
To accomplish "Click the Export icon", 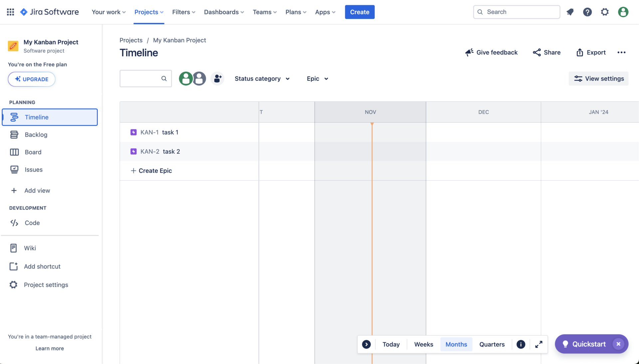I will pyautogui.click(x=579, y=52).
